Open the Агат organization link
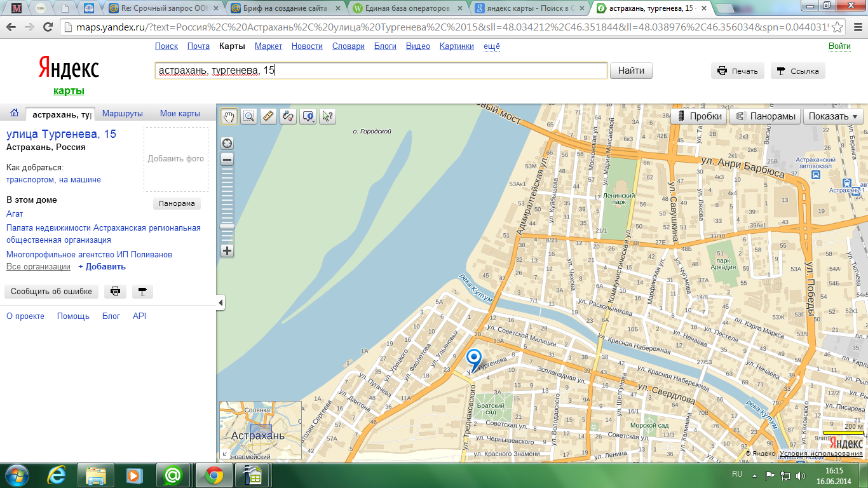This screenshot has height=488, width=868. point(15,214)
